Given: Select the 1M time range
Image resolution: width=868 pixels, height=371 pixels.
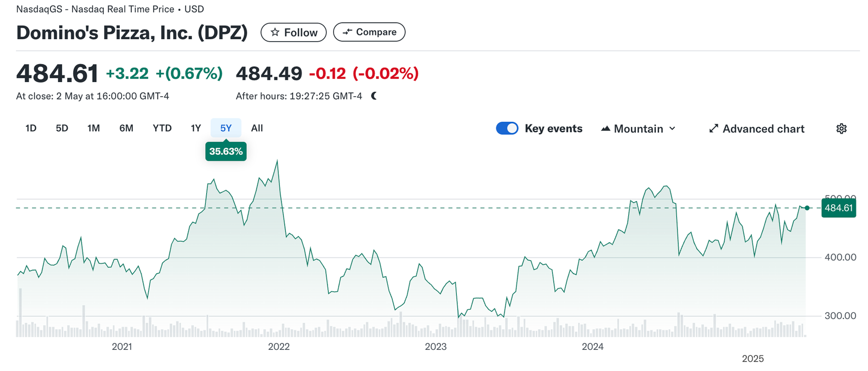Looking at the screenshot, I should [x=93, y=128].
